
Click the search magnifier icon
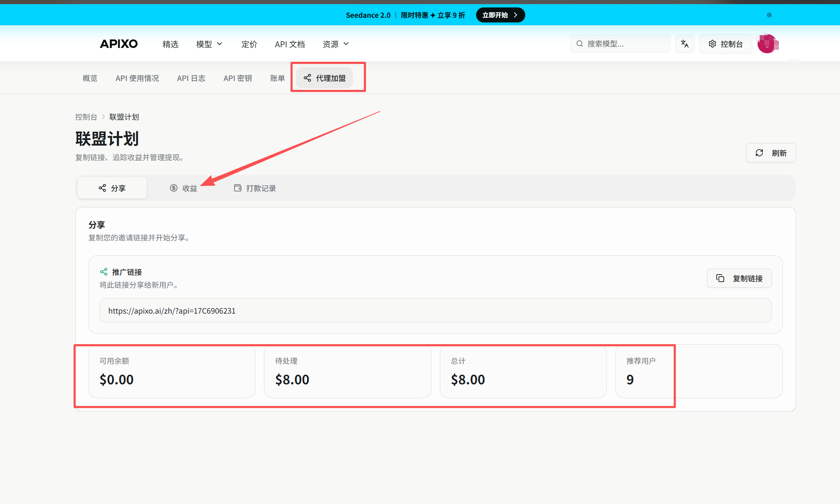(x=580, y=44)
